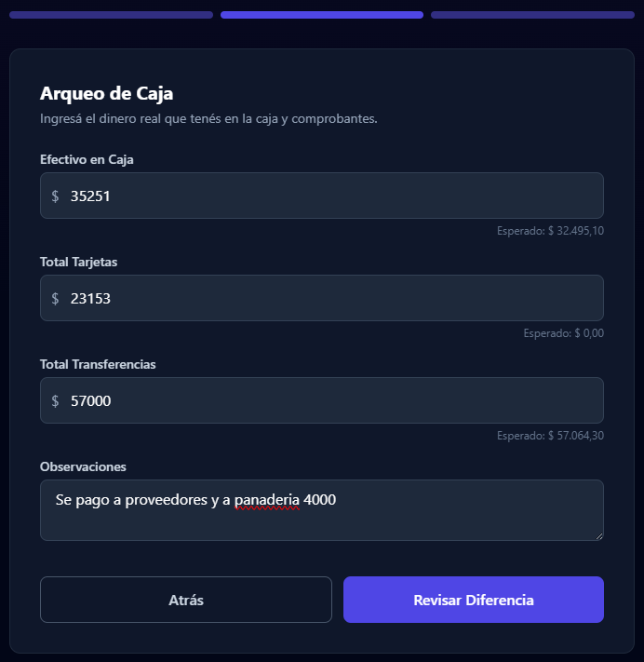This screenshot has height=662, width=644.
Task: Select the first progress step bar
Action: [111, 15]
